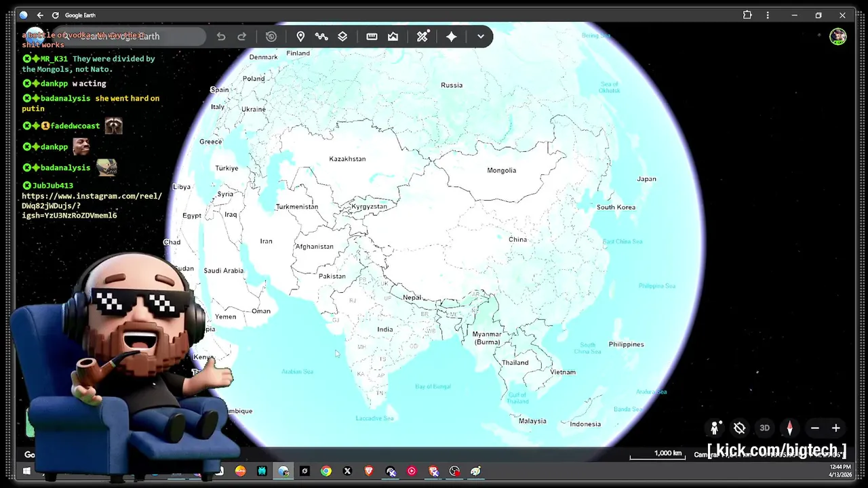The image size is (868, 488).
Task: Switch to the active Google Earth taskbar window
Action: (283, 471)
